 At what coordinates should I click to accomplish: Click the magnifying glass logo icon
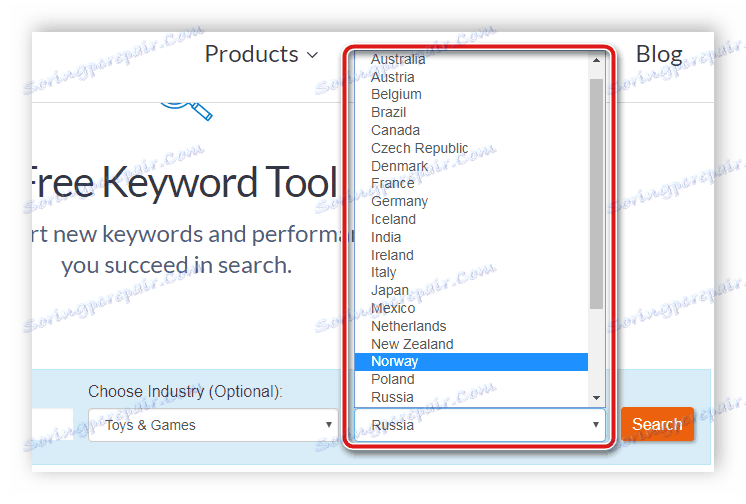pos(186,110)
